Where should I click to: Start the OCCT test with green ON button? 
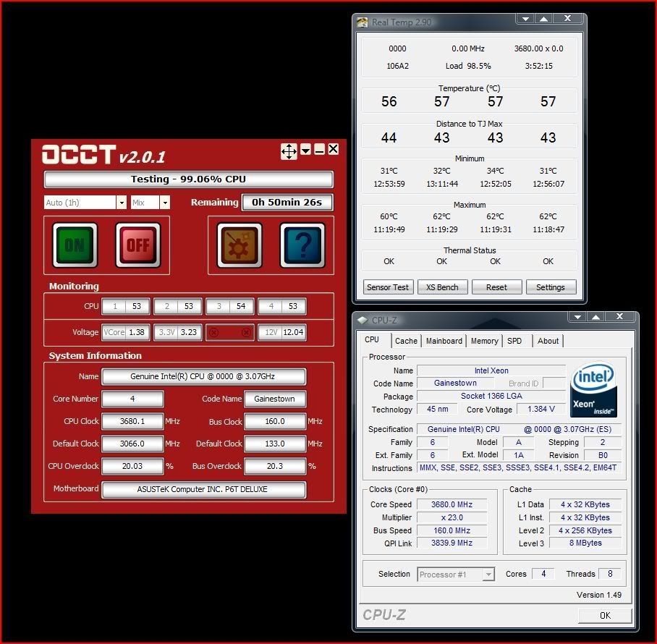(x=75, y=245)
